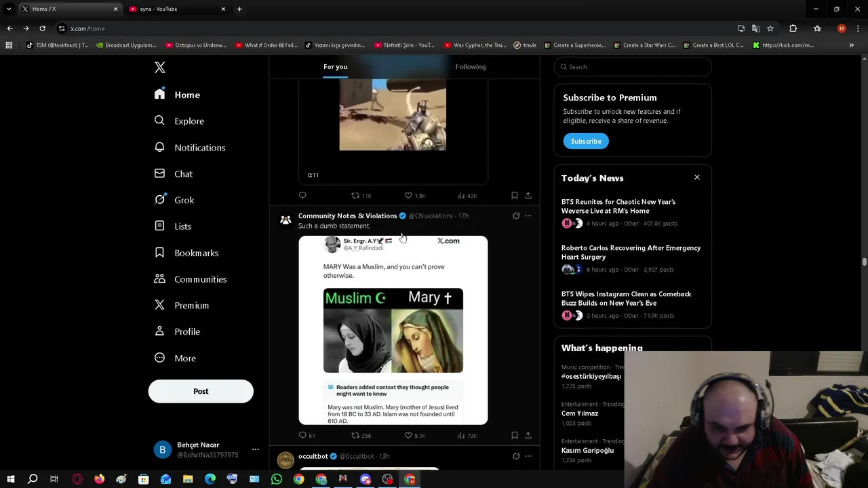Share the video post
This screenshot has width=868, height=488.
[528, 195]
